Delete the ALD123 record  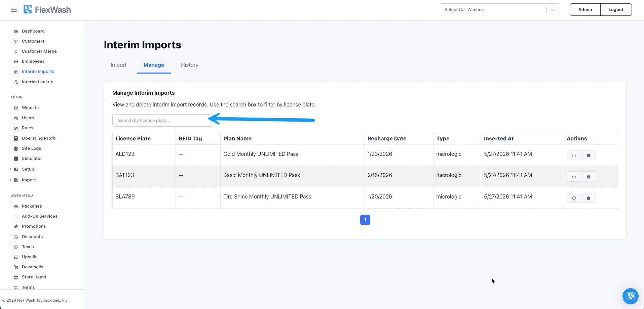click(x=589, y=155)
